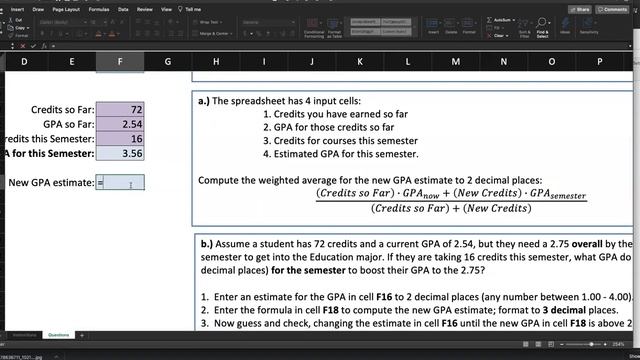The width and height of the screenshot is (640, 360).
Task: Click the New GPA estimate cell being edited
Action: click(120, 182)
